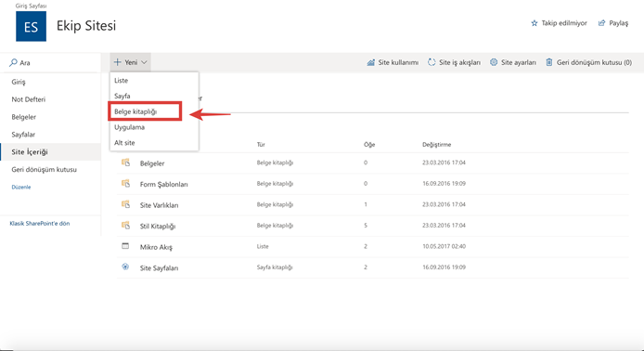Screen dimensions: 644x351
Task: Click the page library icon for Site Sayfaları
Action: tap(125, 266)
